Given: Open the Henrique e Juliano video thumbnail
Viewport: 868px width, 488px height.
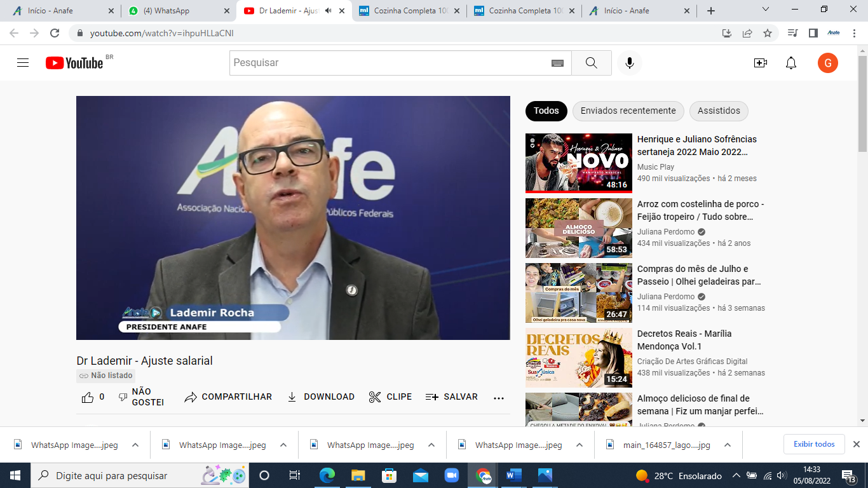Looking at the screenshot, I should pyautogui.click(x=578, y=163).
